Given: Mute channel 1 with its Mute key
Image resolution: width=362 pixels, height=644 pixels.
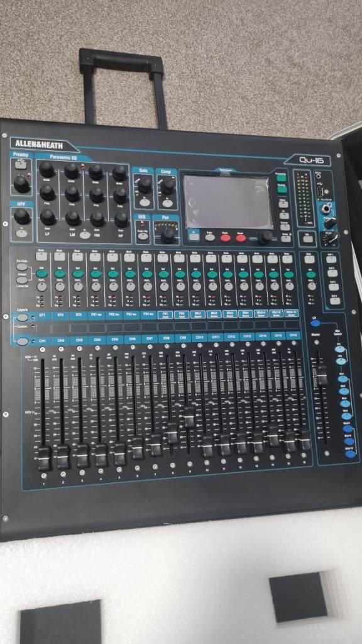Looking at the screenshot, I should (x=41, y=257).
